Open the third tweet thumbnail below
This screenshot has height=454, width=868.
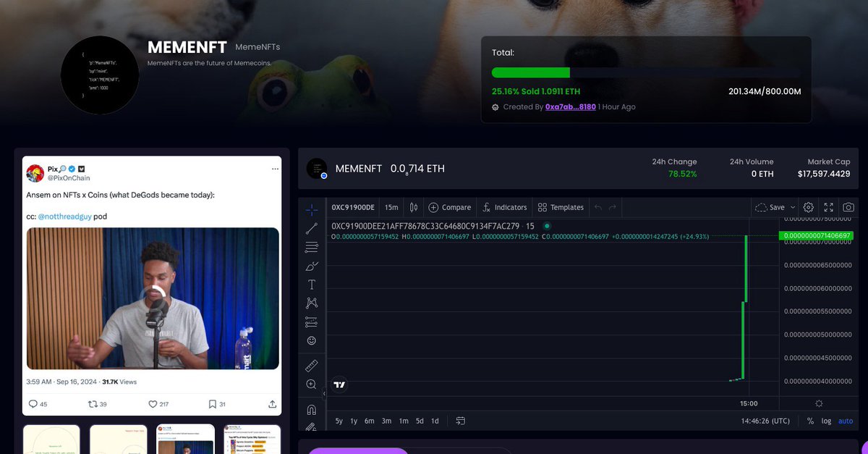(186, 440)
